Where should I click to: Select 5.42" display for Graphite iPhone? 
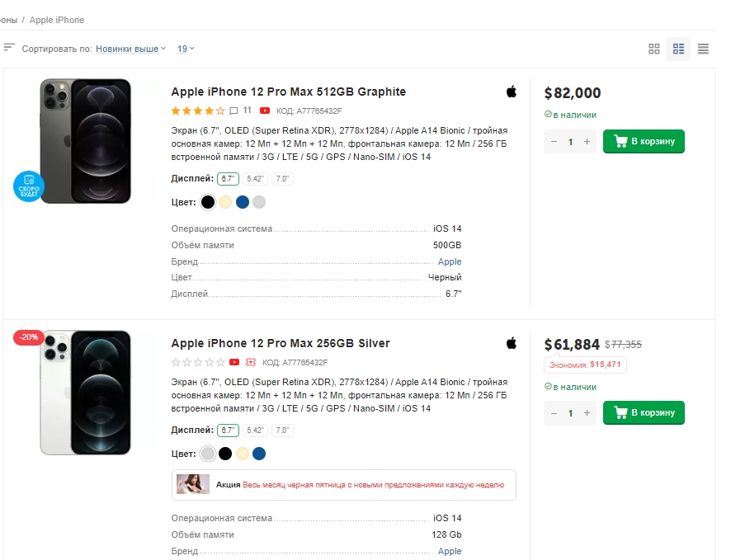[255, 179]
